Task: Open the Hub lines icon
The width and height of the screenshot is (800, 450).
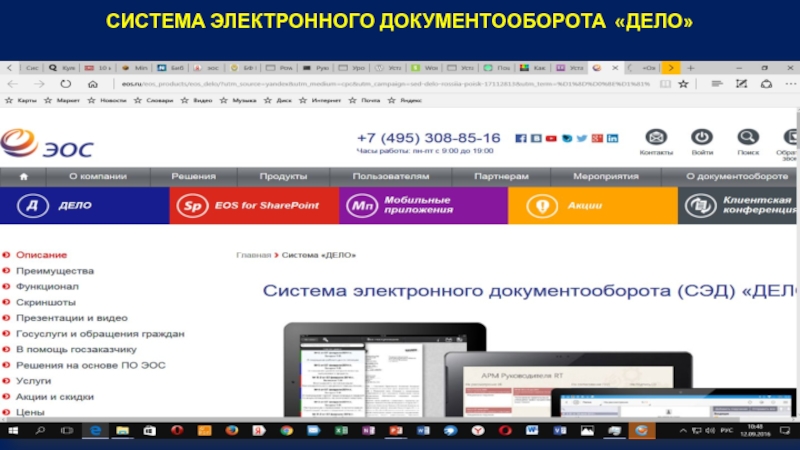Action: [x=717, y=84]
